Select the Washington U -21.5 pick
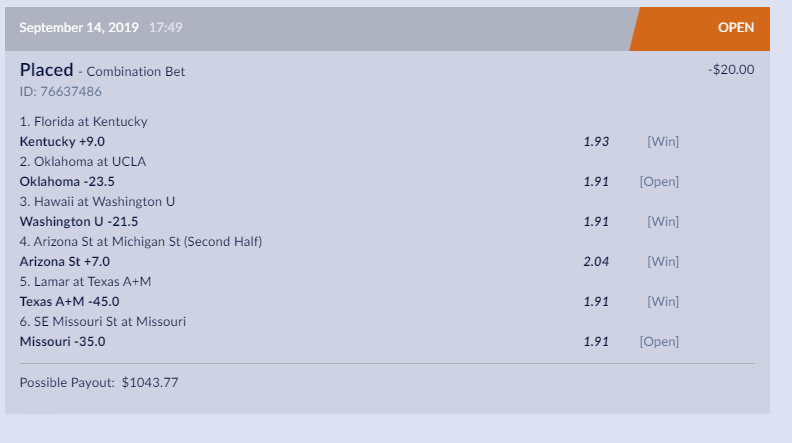 pos(79,221)
